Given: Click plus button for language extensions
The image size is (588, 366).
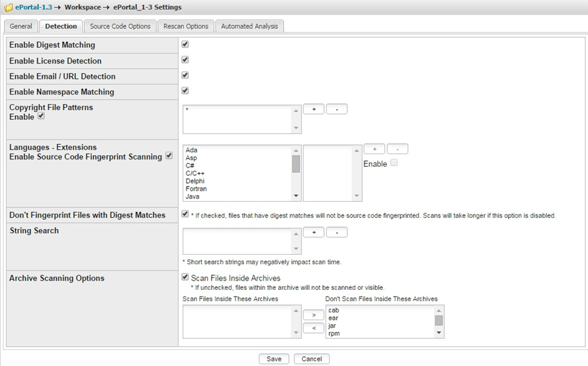Looking at the screenshot, I should tap(374, 150).
